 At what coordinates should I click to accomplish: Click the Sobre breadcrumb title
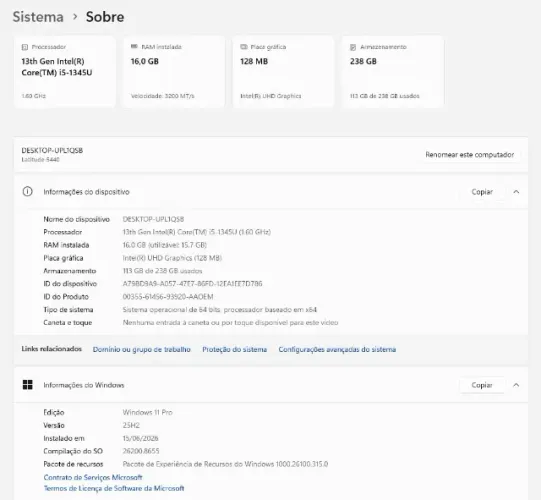click(105, 17)
